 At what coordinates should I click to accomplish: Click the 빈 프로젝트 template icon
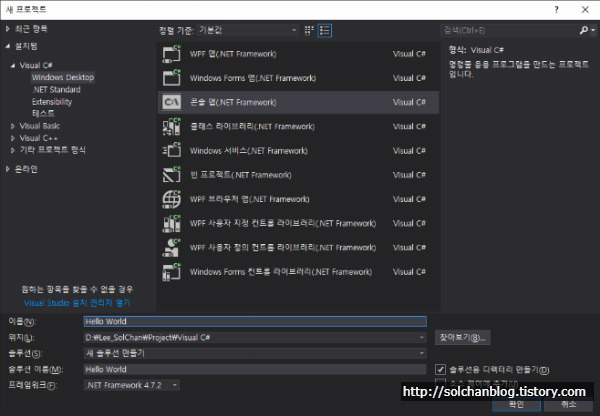coord(171,175)
